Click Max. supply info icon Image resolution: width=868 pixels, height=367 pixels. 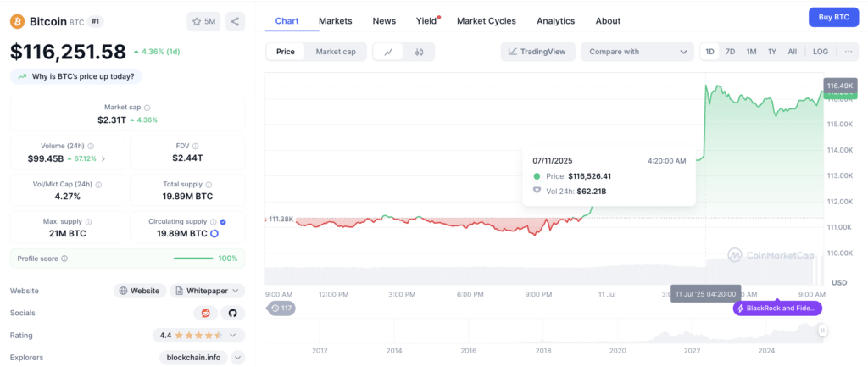pos(88,222)
